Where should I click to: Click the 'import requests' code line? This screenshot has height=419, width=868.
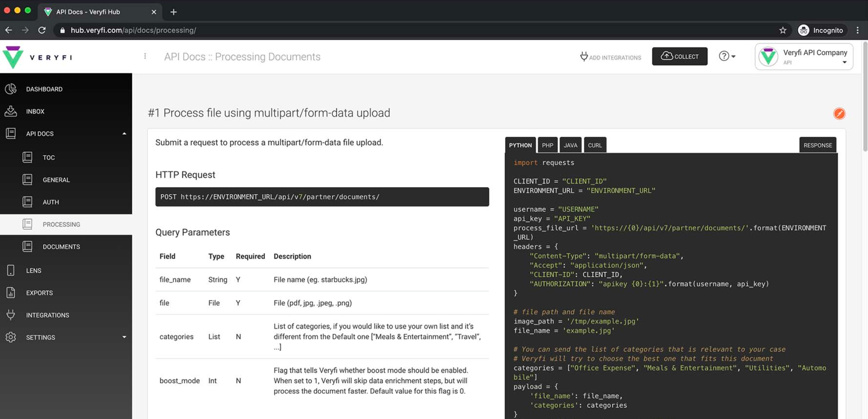point(544,163)
